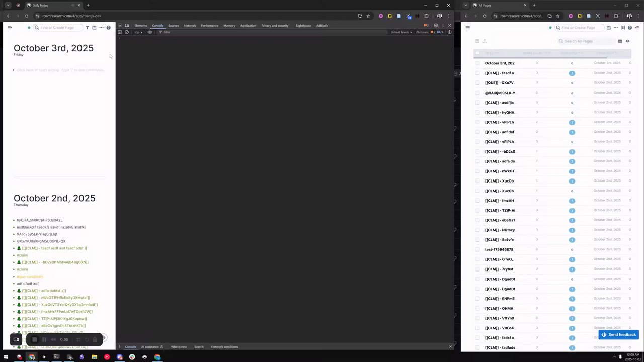Toggle the live expression eye icon

(150, 32)
